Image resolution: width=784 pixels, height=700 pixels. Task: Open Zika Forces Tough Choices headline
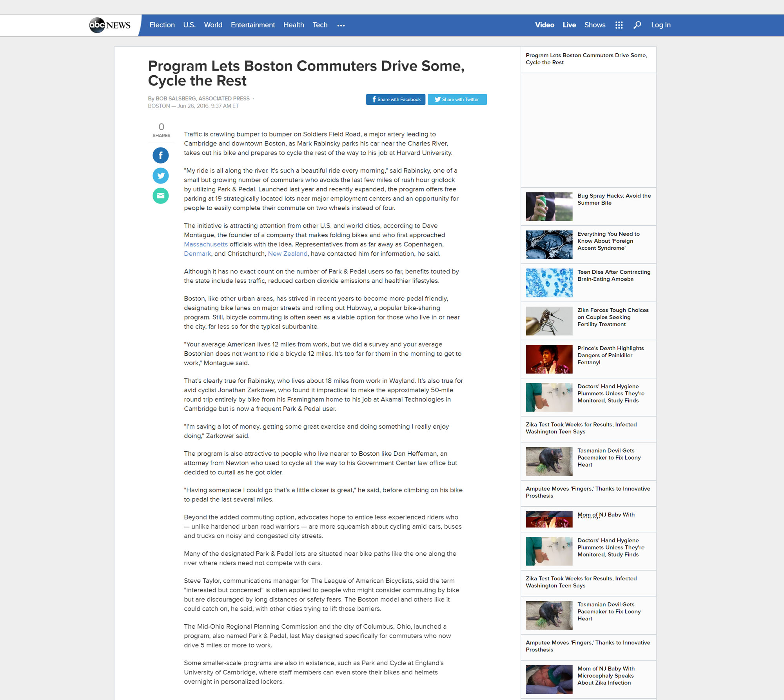613,317
